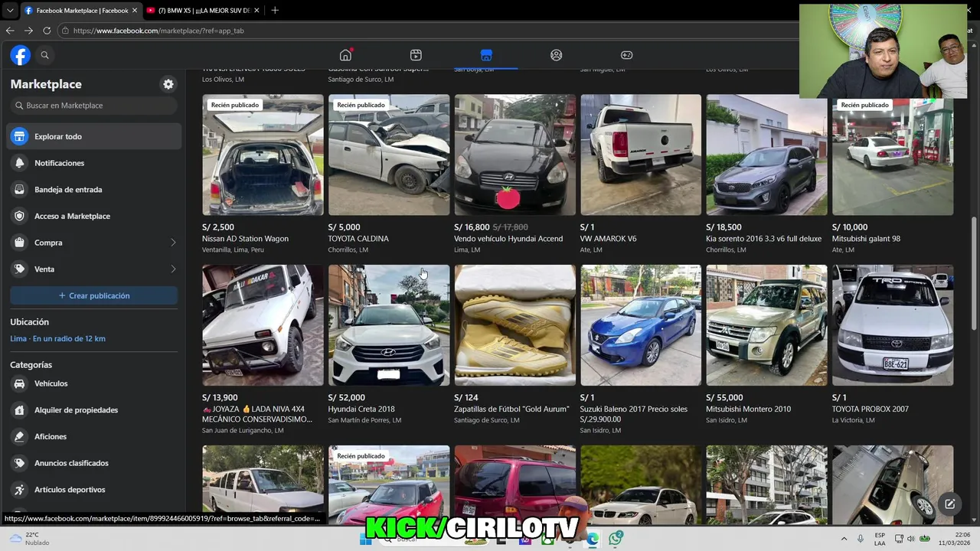
Task: Open TOYOTA PROBOX 2007 listing photo
Action: (893, 325)
